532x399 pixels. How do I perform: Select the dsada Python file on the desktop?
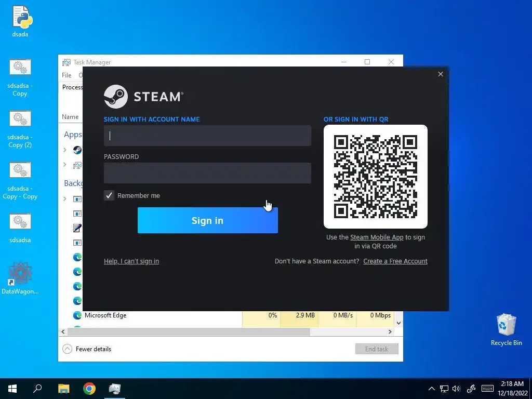pyautogui.click(x=20, y=21)
